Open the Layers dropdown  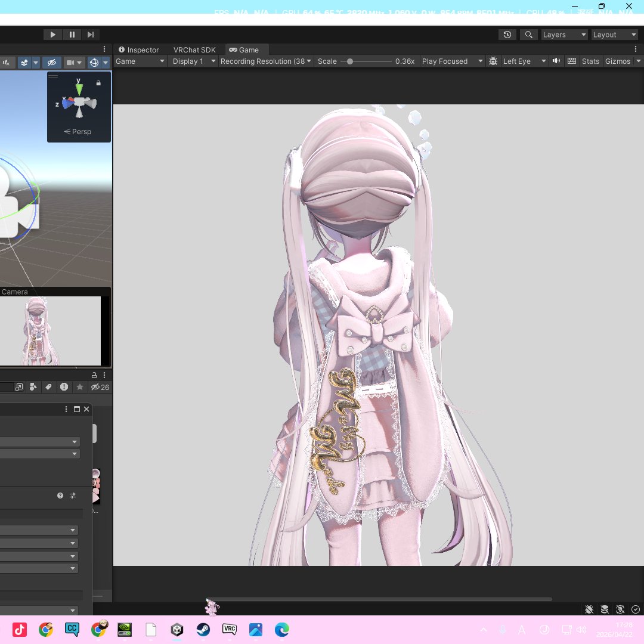[x=564, y=35]
